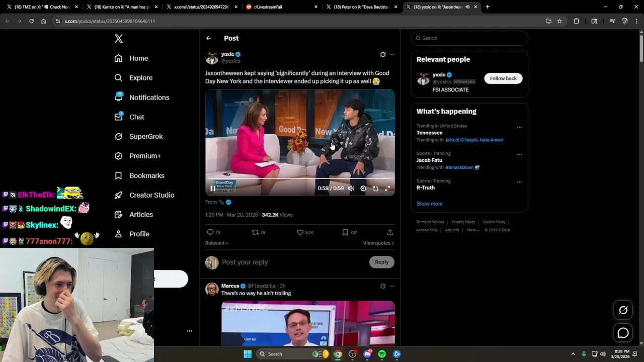Viewport: 644px width, 362px height.
Task: Switch to r/LivestreamFail tab
Action: 282,7
